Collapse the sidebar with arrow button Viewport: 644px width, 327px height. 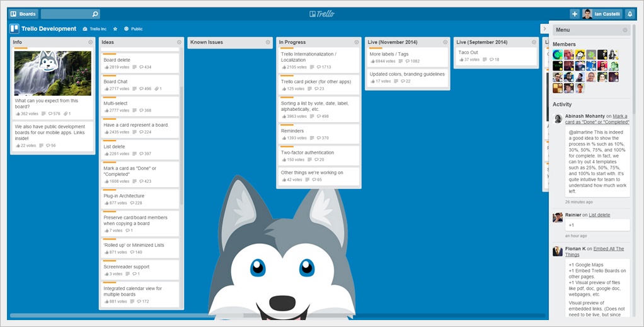544,29
